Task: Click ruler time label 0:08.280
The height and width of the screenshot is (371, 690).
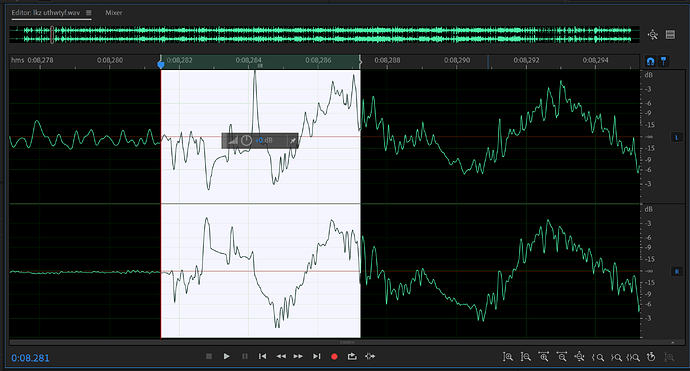Action: pos(110,60)
